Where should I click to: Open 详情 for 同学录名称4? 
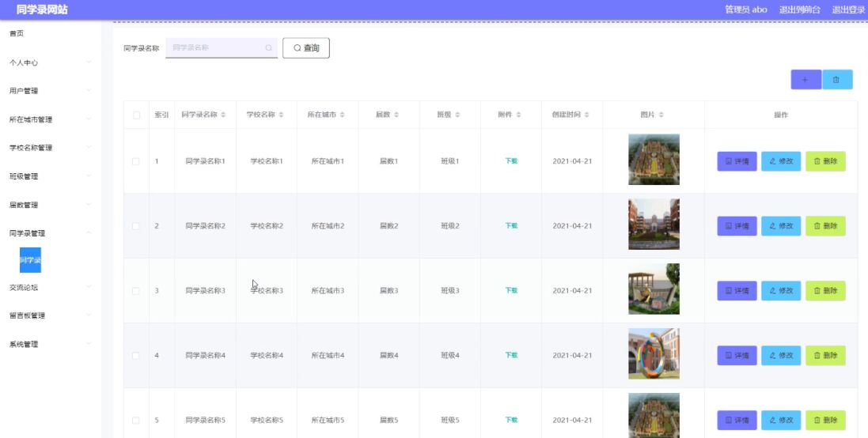737,356
